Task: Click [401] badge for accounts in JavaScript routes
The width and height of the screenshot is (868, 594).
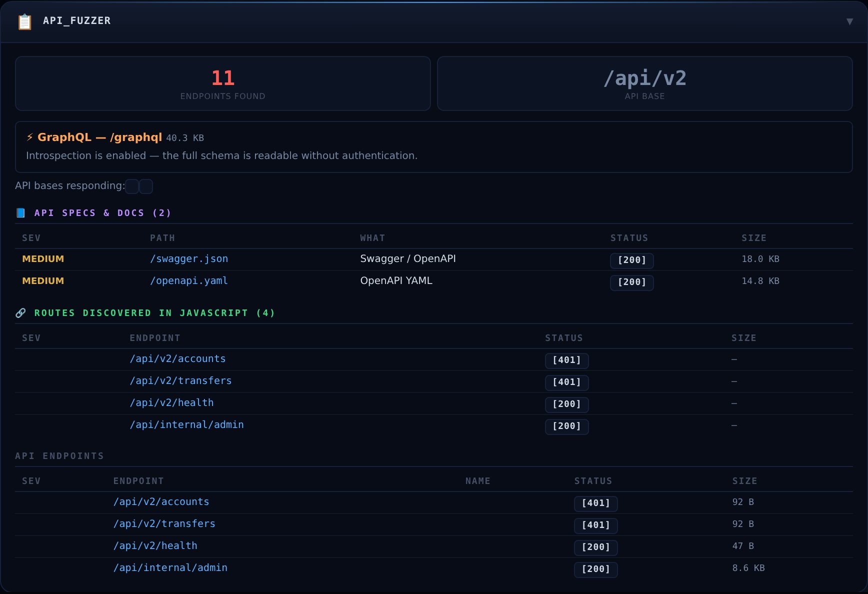Action: pyautogui.click(x=567, y=360)
